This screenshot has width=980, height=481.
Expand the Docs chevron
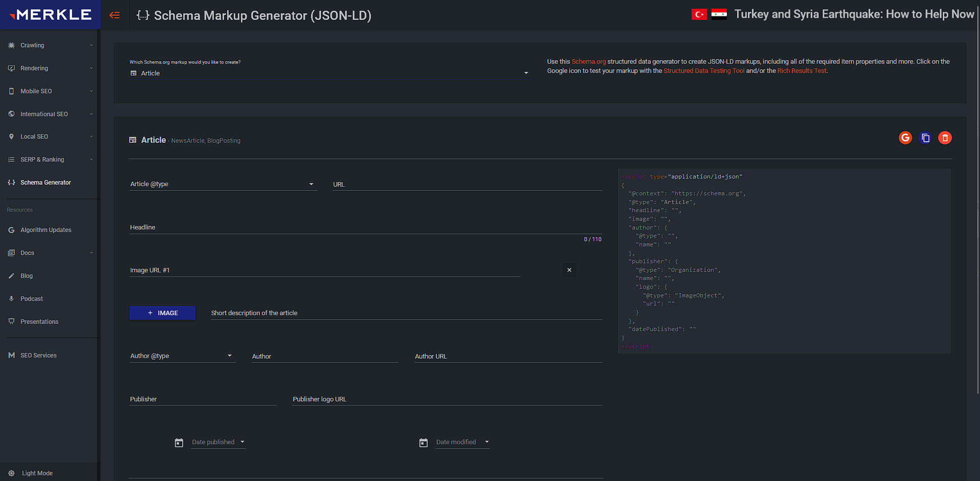coord(91,253)
